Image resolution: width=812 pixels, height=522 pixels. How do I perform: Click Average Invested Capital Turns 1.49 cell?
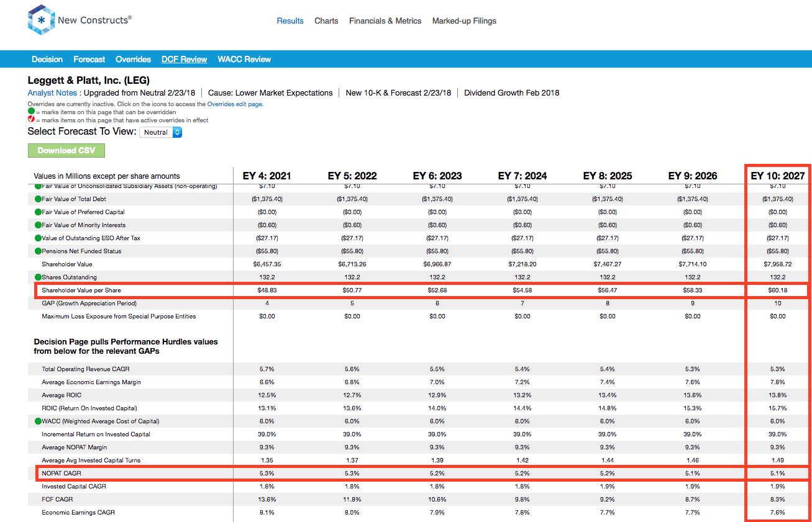pyautogui.click(x=778, y=461)
